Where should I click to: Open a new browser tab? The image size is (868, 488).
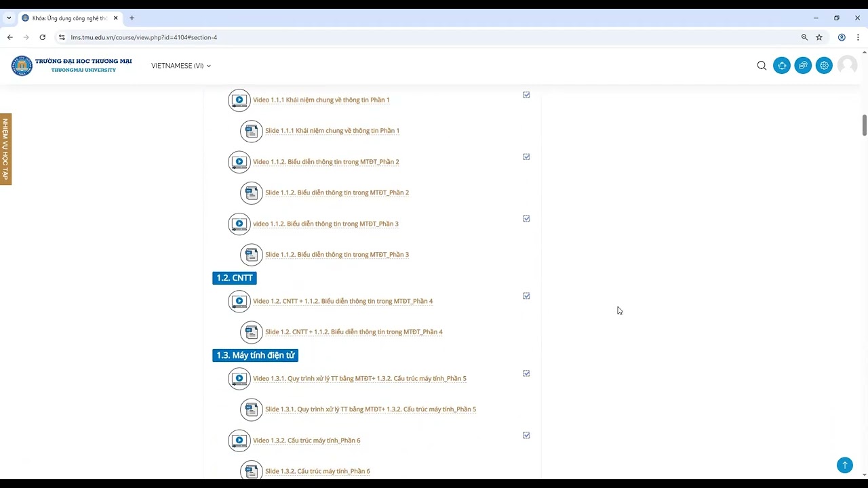coord(132,18)
